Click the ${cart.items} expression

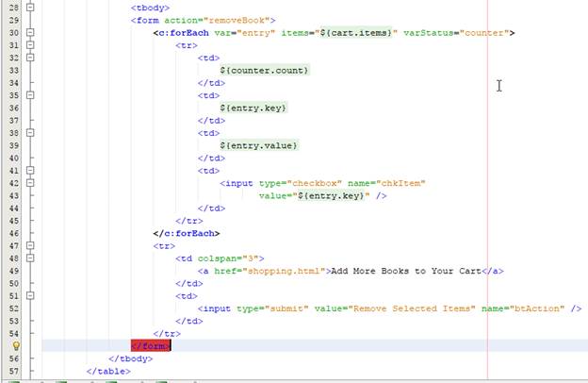click(356, 33)
